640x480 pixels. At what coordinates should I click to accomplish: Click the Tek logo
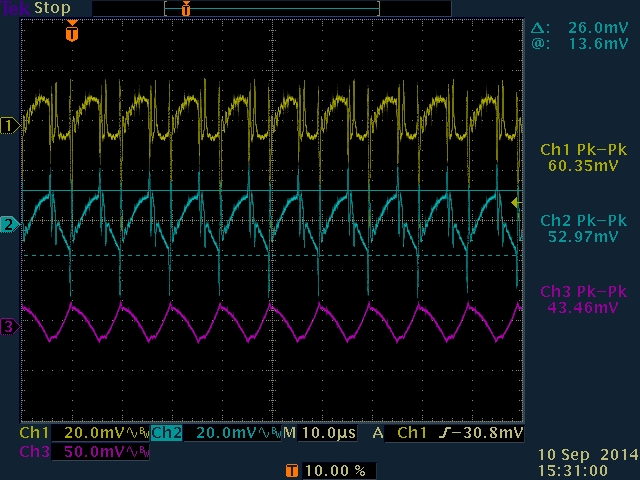pos(15,8)
